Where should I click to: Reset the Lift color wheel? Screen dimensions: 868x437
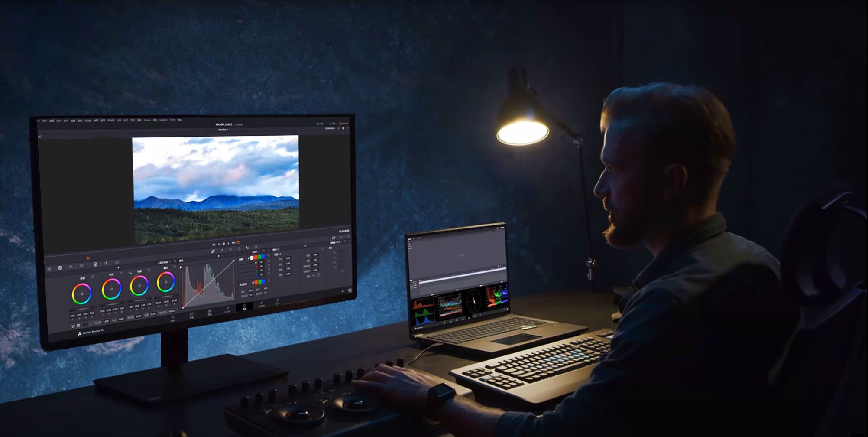[x=93, y=277]
